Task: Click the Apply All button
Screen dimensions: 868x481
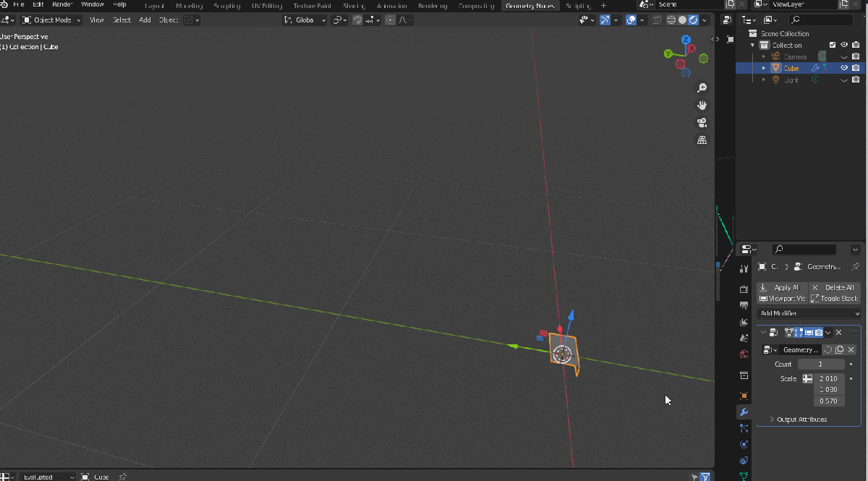Action: [782, 287]
